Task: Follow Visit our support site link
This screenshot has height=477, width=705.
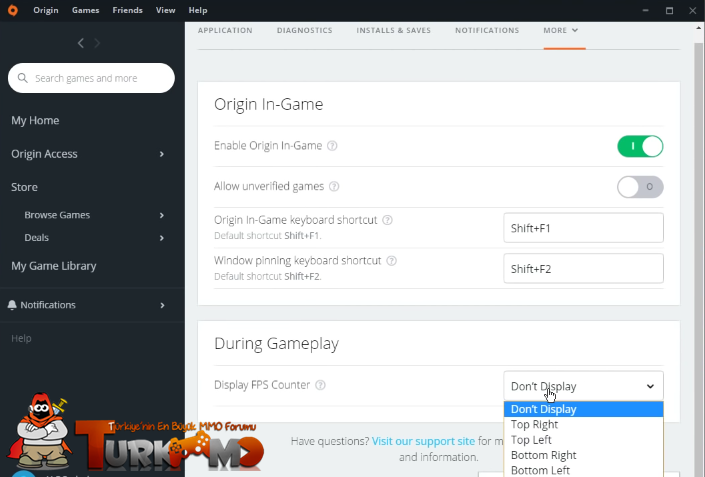Action: 423,441
